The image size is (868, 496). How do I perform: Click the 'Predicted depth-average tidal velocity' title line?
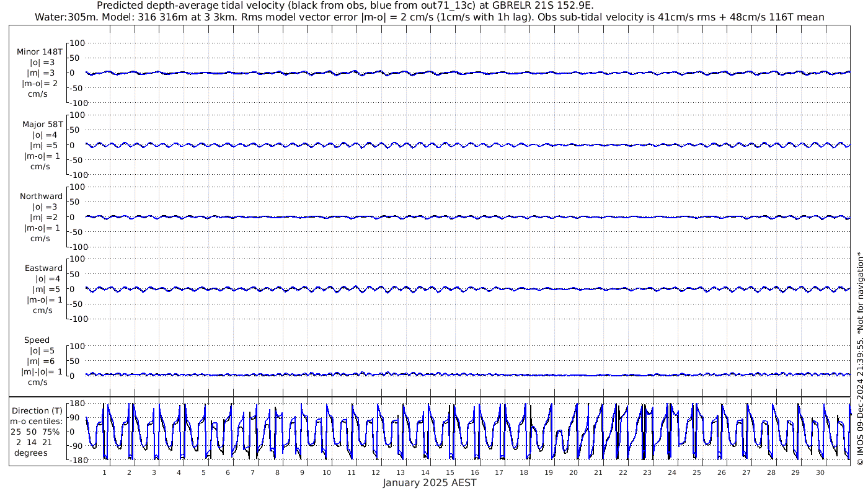pyautogui.click(x=345, y=6)
